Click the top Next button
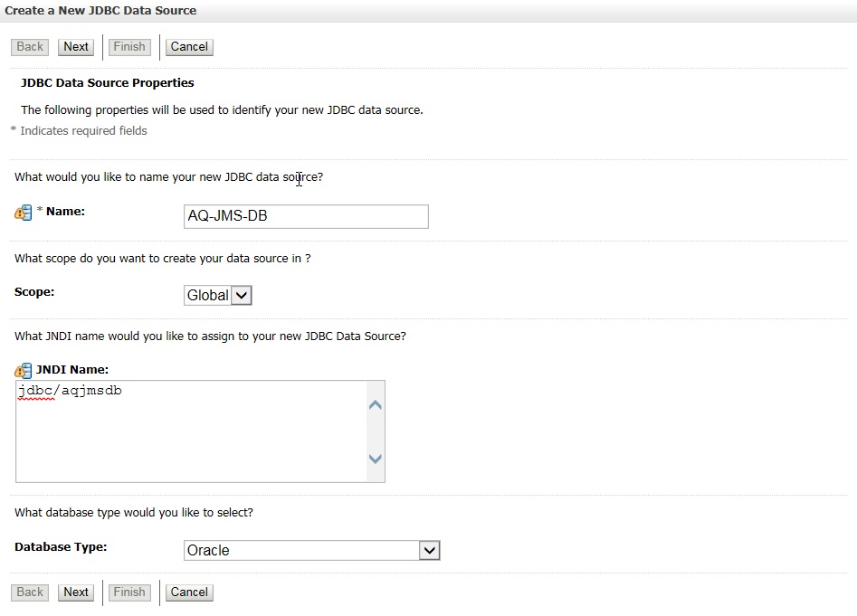 click(76, 47)
